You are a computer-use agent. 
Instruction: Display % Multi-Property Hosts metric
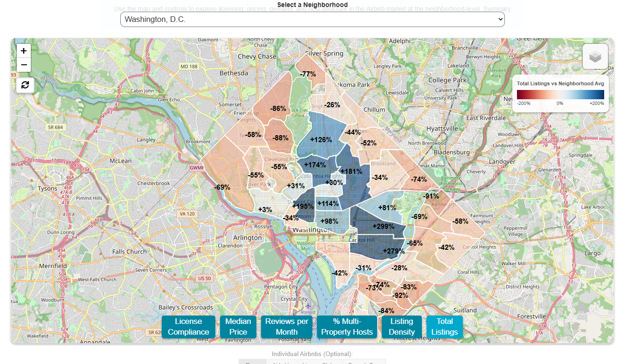pyautogui.click(x=347, y=327)
